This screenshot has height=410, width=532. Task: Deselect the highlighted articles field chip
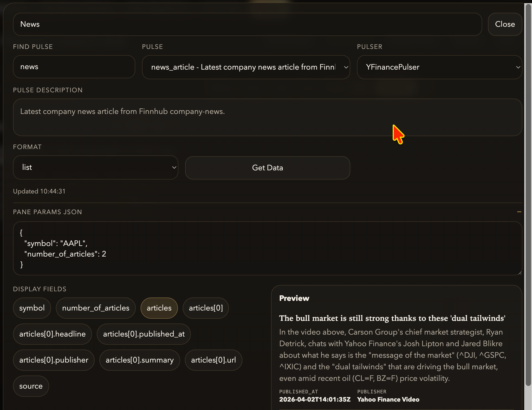(x=159, y=308)
